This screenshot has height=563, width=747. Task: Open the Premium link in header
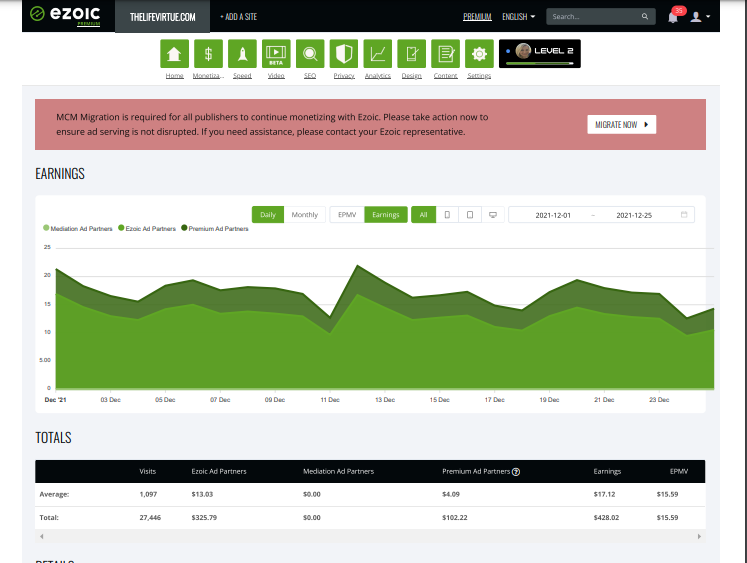[x=477, y=17]
